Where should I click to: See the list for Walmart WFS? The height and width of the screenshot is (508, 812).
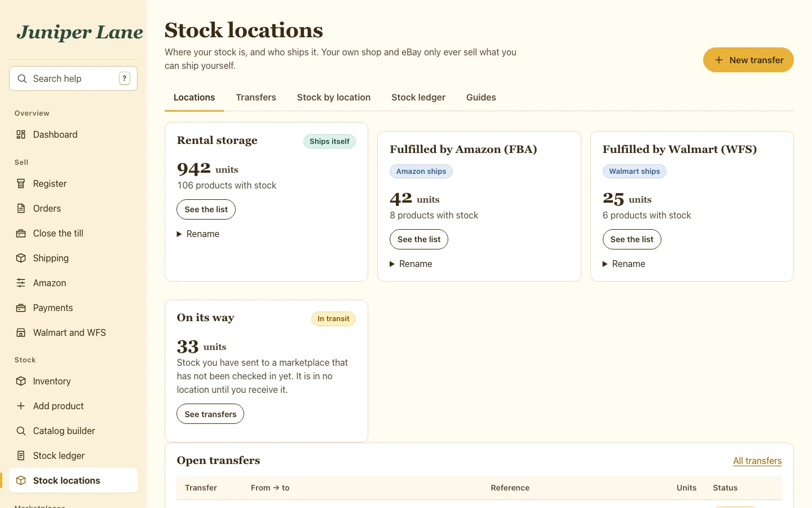coord(632,239)
